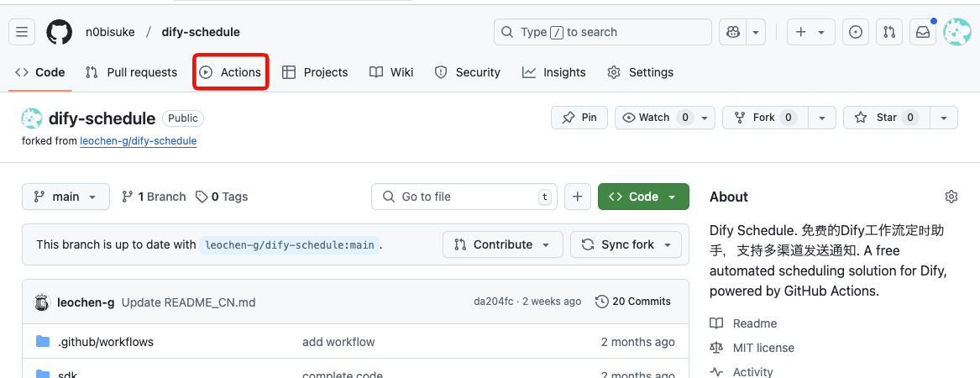The image size is (980, 378).
Task: Star the dify-schedule repository
Action: 878,118
